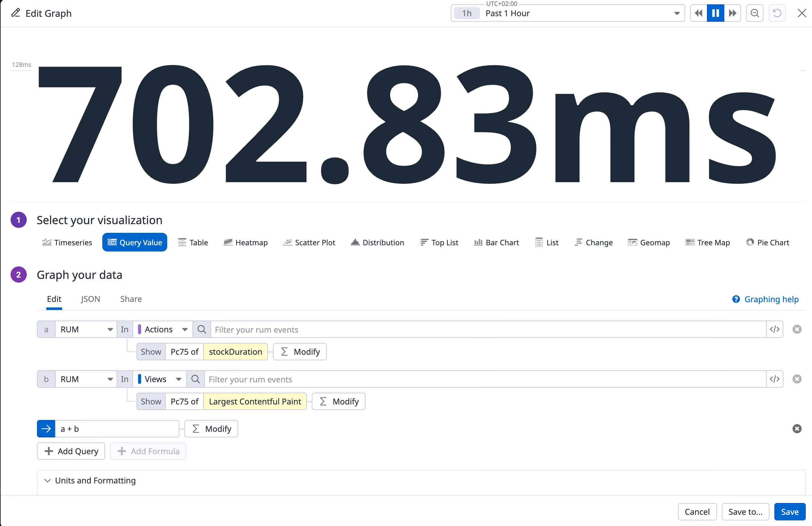The height and width of the screenshot is (526, 812).
Task: Click the fast-forward time range icon
Action: tap(732, 13)
